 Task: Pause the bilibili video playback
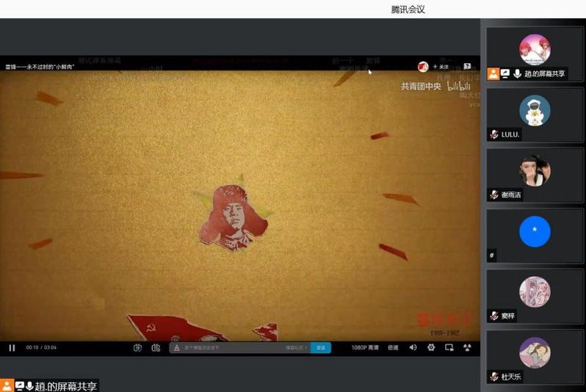12,348
